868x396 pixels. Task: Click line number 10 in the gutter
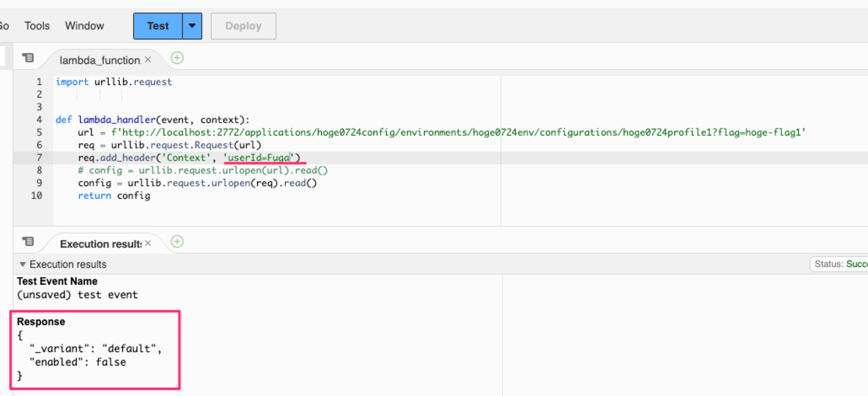pyautogui.click(x=36, y=196)
